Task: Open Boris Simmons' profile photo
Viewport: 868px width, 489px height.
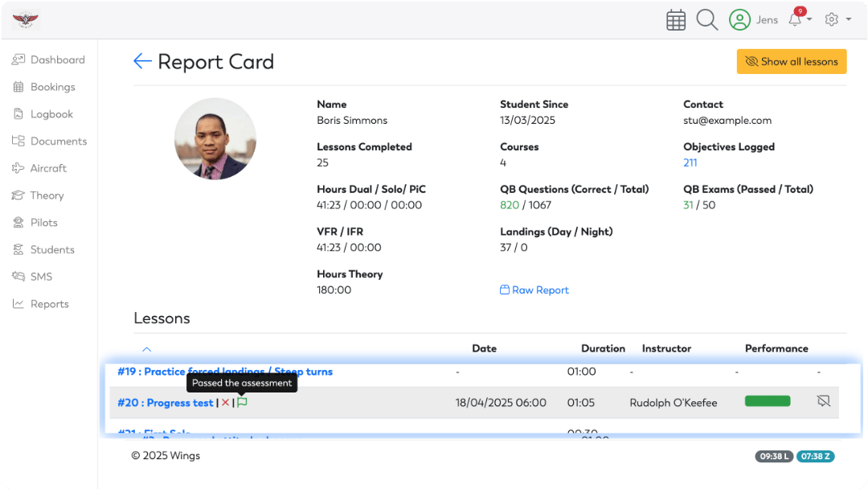Action: [215, 138]
